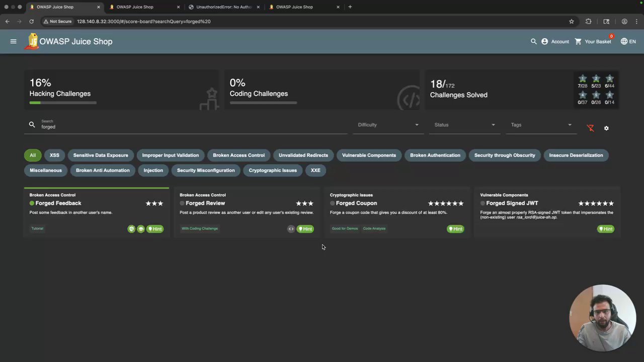
Task: Click the browser address bar URL
Action: (x=144, y=22)
